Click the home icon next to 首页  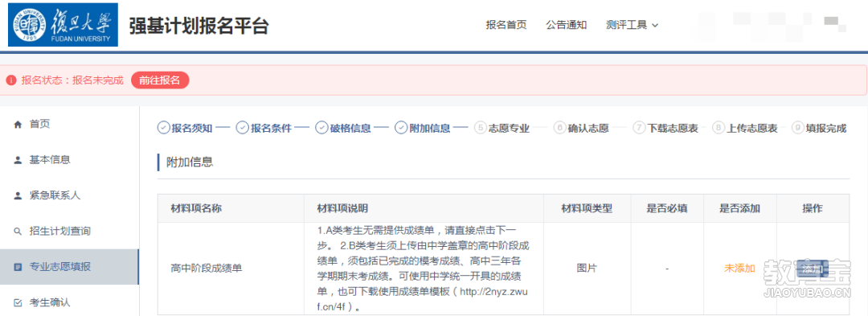(x=18, y=125)
